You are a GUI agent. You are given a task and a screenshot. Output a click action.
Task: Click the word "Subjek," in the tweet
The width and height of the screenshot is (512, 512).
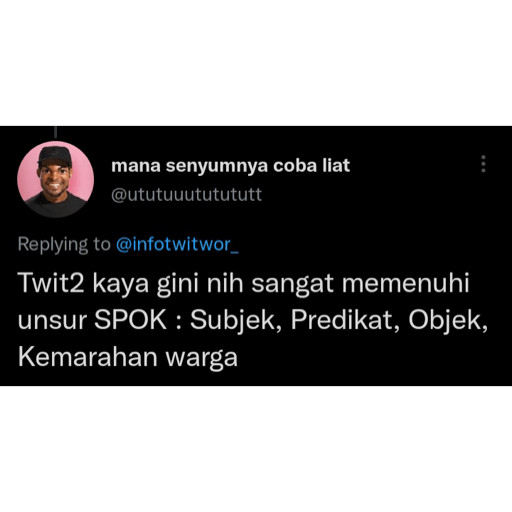pos(236,321)
